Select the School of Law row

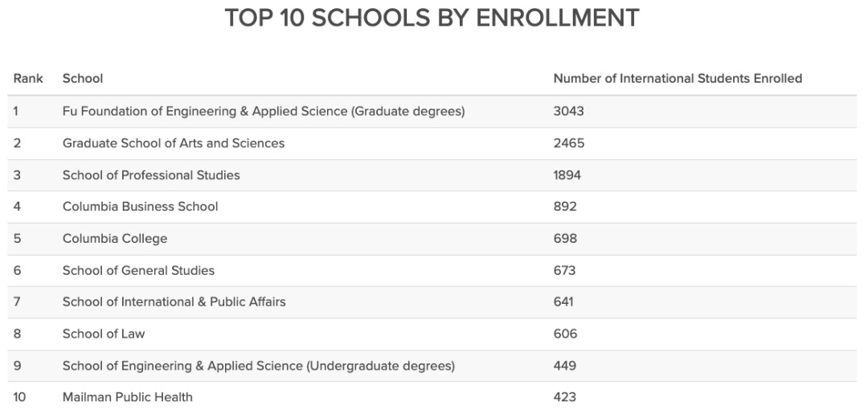click(432, 334)
